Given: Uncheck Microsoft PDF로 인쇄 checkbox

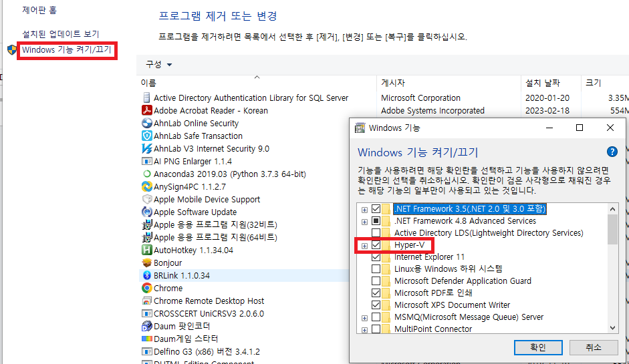Looking at the screenshot, I should pos(376,293).
